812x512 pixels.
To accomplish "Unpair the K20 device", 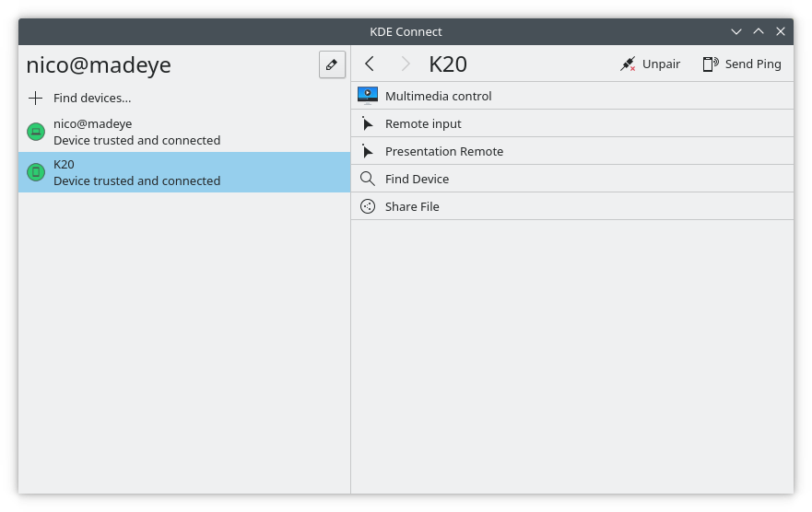I will [x=651, y=64].
